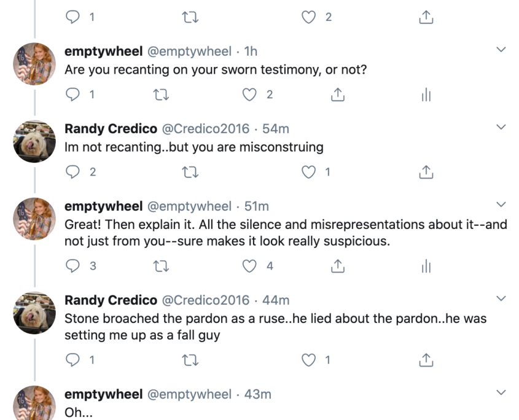Retweet the 'Im not recanting' reply

tap(190, 172)
